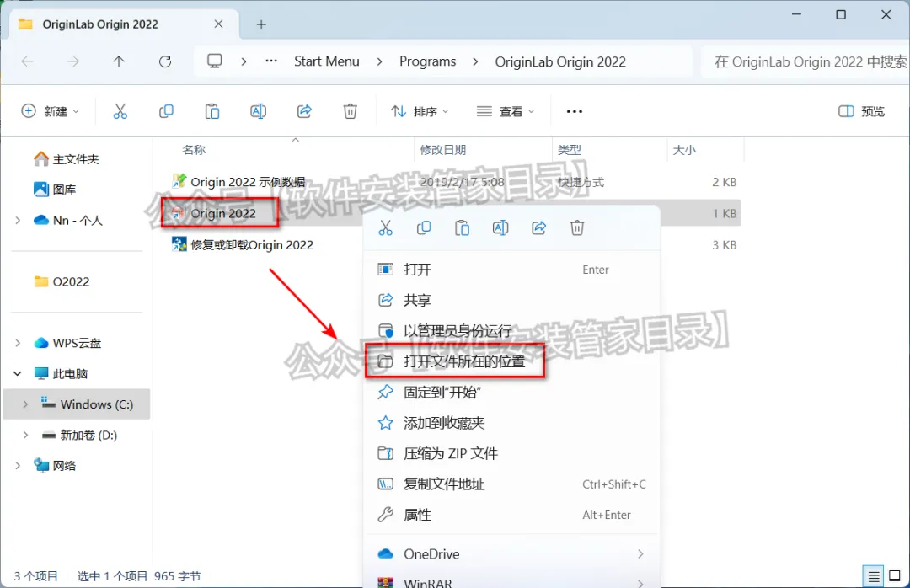Choose 添加到收藏夹 in the context menu
This screenshot has width=910, height=588.
tap(511, 423)
